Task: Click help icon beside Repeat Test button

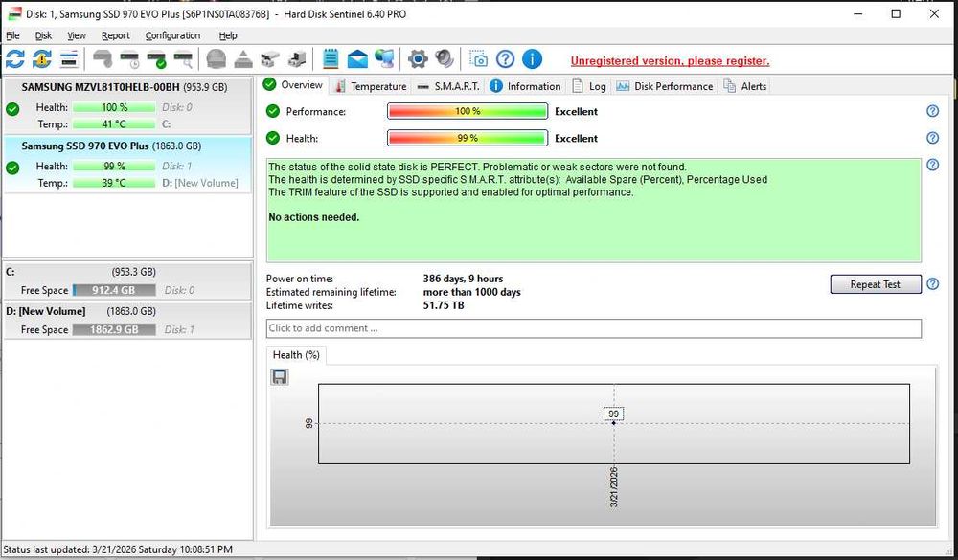Action: (x=932, y=284)
